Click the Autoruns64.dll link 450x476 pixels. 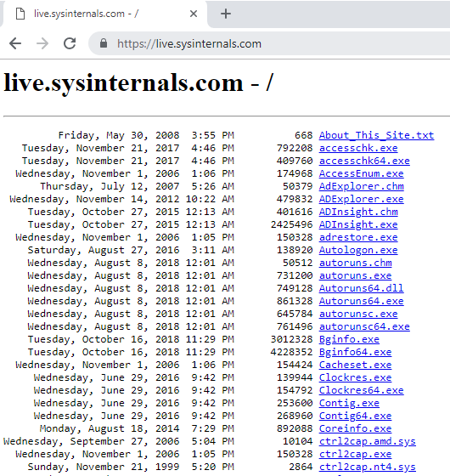pos(361,288)
